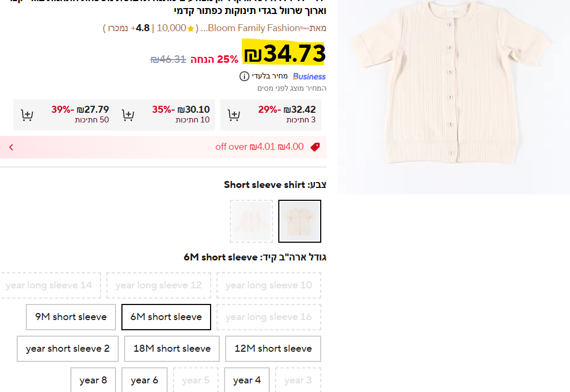Choose the 6 year size
Screen dimensions: 570x392
point(145,380)
